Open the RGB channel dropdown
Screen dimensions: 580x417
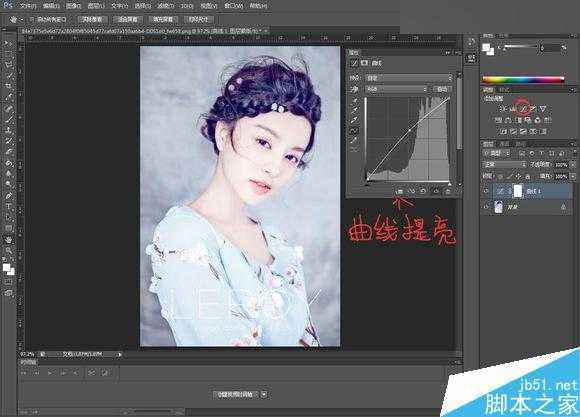[x=396, y=89]
